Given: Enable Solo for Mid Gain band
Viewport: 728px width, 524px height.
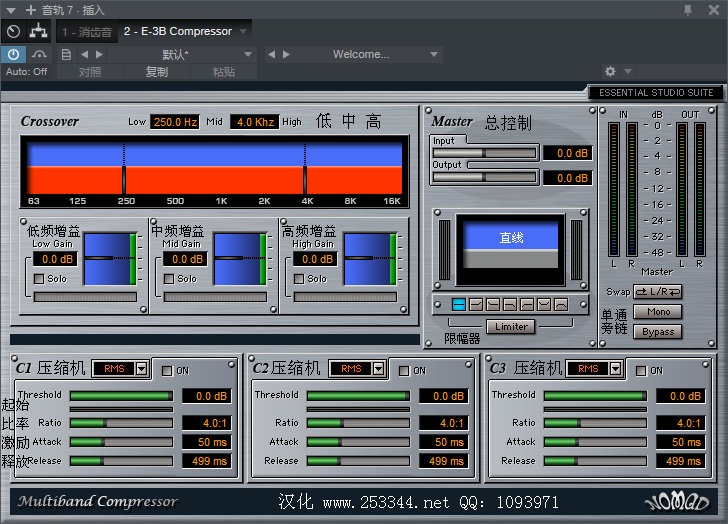Looking at the screenshot, I should [169, 278].
